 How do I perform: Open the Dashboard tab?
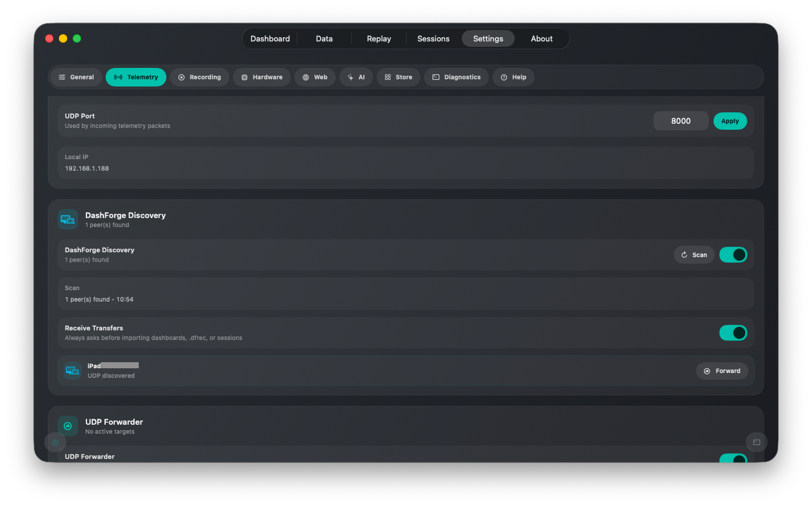[270, 38]
